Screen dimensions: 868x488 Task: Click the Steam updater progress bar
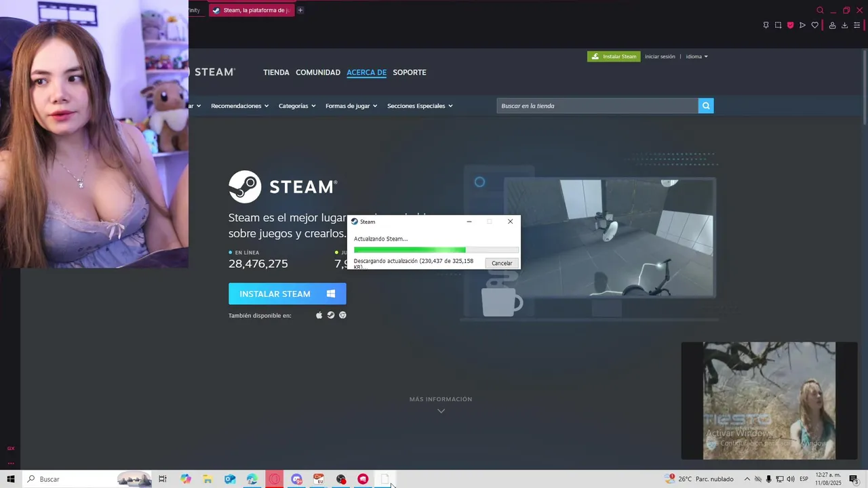[x=436, y=250]
